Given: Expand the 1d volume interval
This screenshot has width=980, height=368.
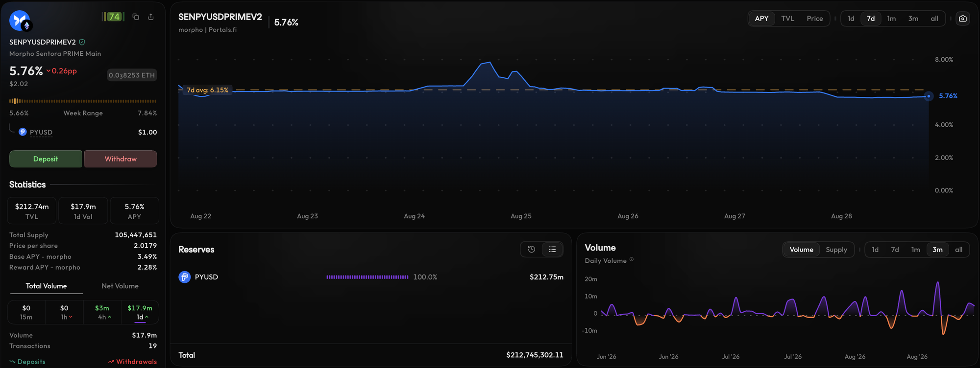Looking at the screenshot, I should [140, 312].
